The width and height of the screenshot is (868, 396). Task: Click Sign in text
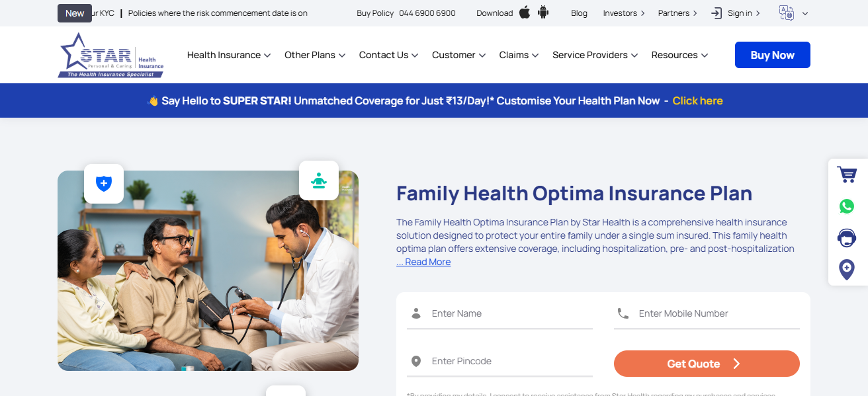pyautogui.click(x=740, y=13)
